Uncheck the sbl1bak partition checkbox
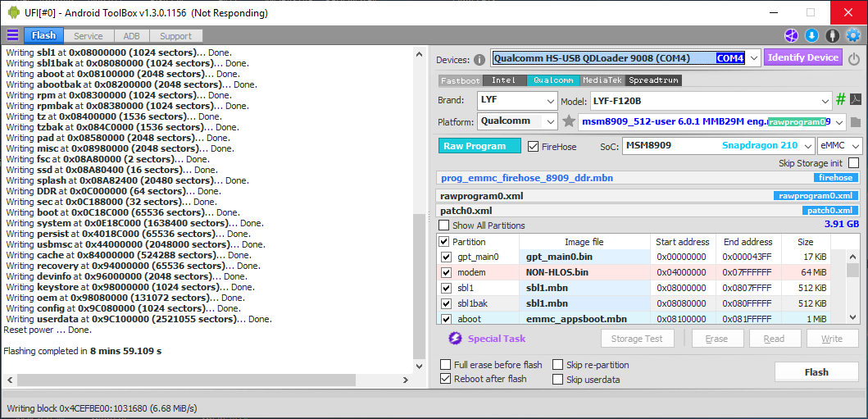Screen dimensions: 868x419 [446, 303]
